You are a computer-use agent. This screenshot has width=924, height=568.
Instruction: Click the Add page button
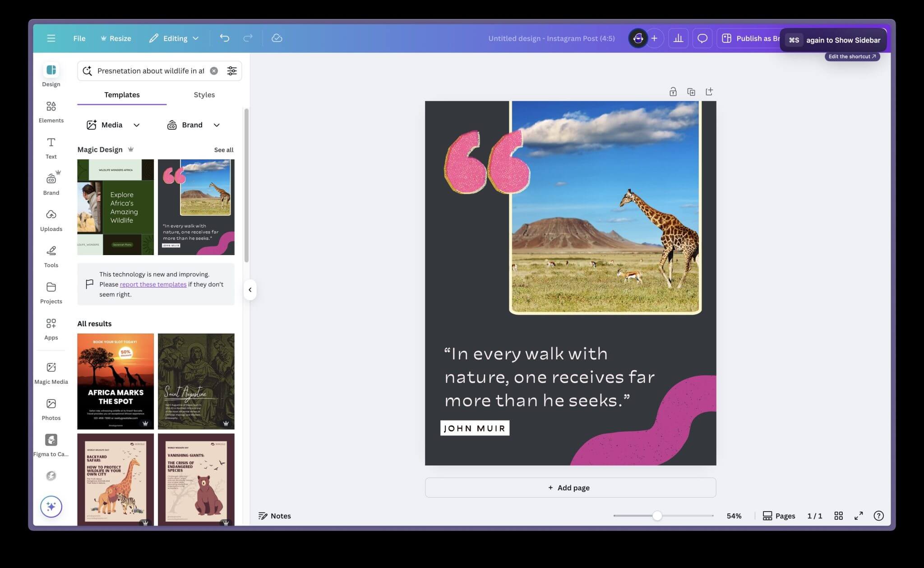570,487
